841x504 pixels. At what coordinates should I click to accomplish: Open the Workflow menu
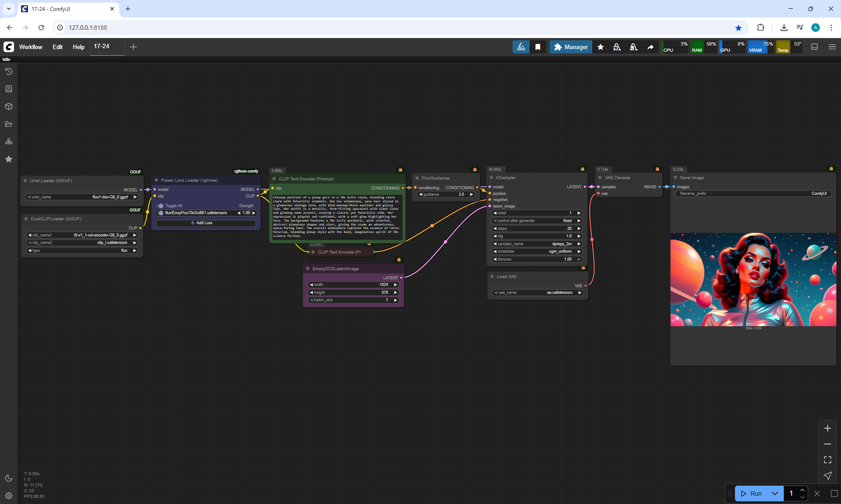click(31, 47)
